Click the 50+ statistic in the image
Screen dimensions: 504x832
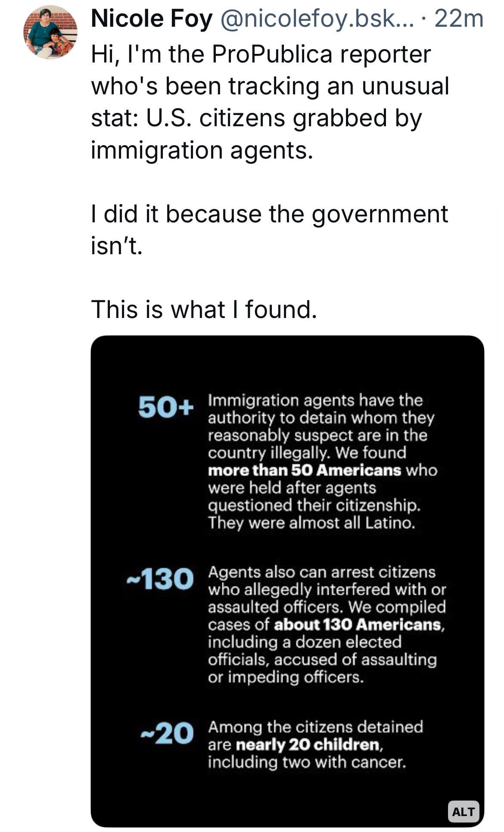click(165, 407)
